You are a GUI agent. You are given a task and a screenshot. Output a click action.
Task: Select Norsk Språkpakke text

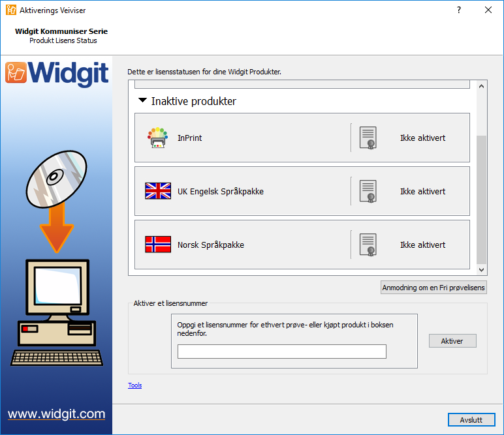pyautogui.click(x=210, y=245)
